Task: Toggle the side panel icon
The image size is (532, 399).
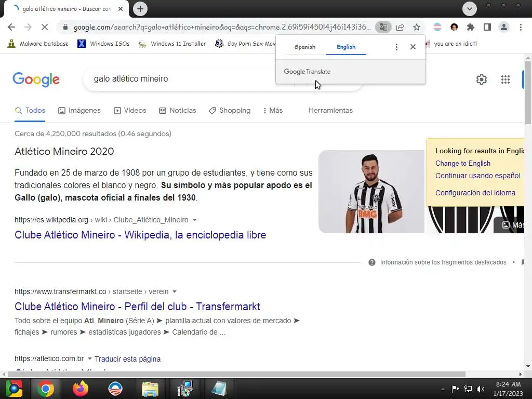Action: pyautogui.click(x=487, y=27)
